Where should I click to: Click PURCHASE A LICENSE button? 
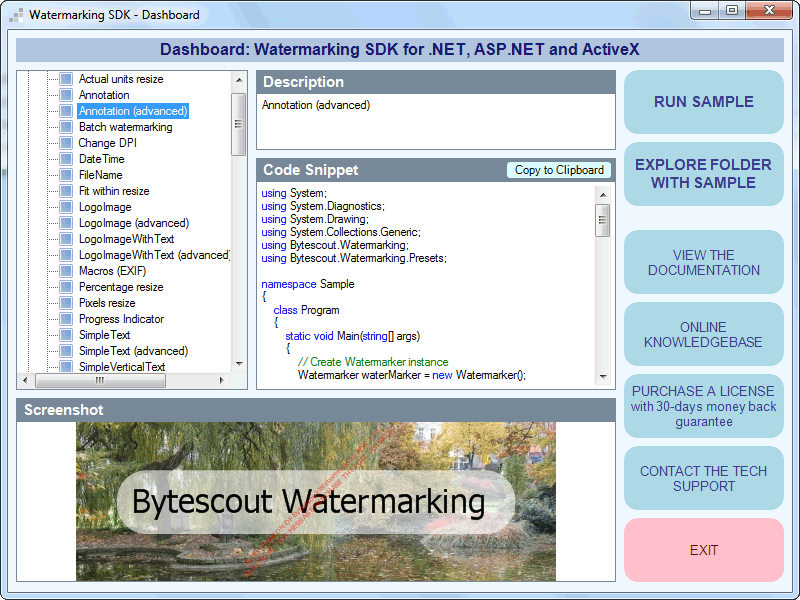pyautogui.click(x=704, y=406)
